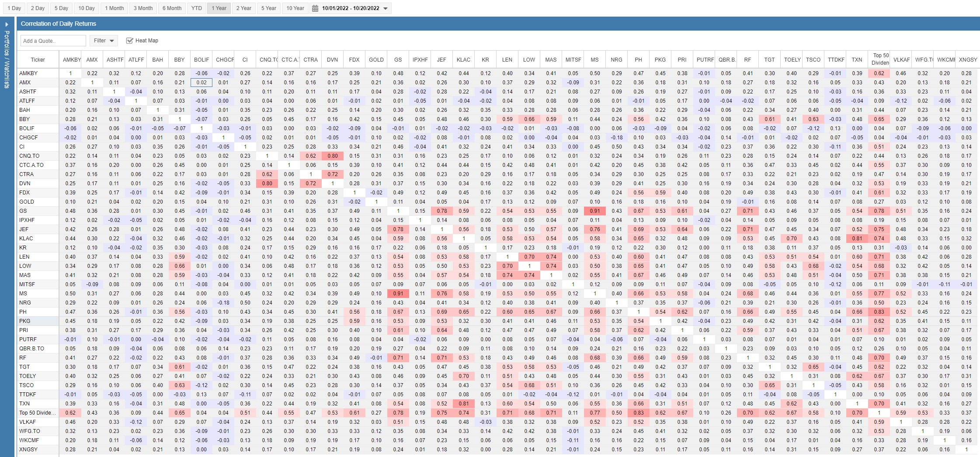Click the Add a Quote input field
980x457 pixels.
point(53,41)
